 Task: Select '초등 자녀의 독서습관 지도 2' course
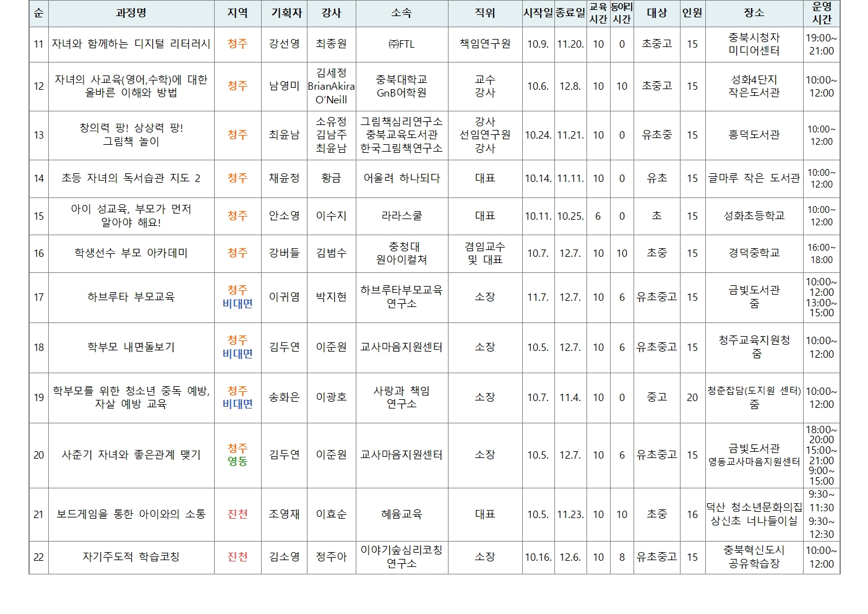pyautogui.click(x=131, y=178)
